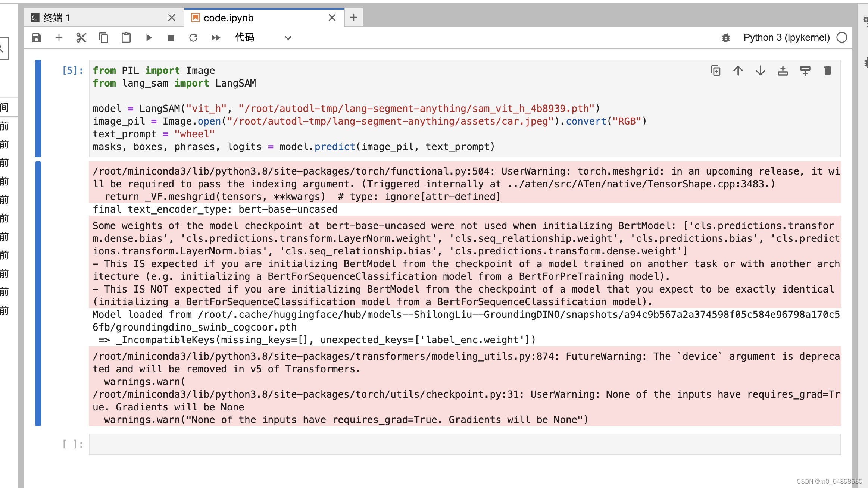The image size is (868, 488).
Task: Enable the debugger with the bug icon
Action: [x=725, y=38]
